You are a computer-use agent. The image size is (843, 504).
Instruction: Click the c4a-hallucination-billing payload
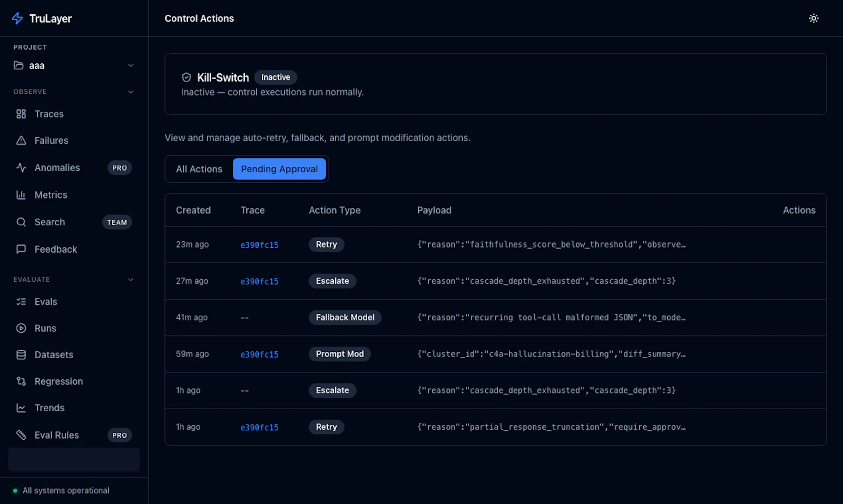pos(551,354)
